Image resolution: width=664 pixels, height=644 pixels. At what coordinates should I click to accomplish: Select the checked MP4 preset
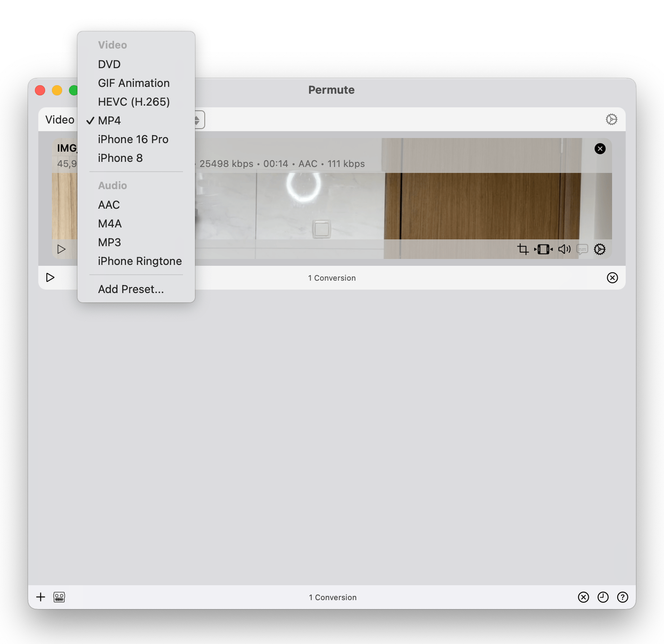click(109, 121)
